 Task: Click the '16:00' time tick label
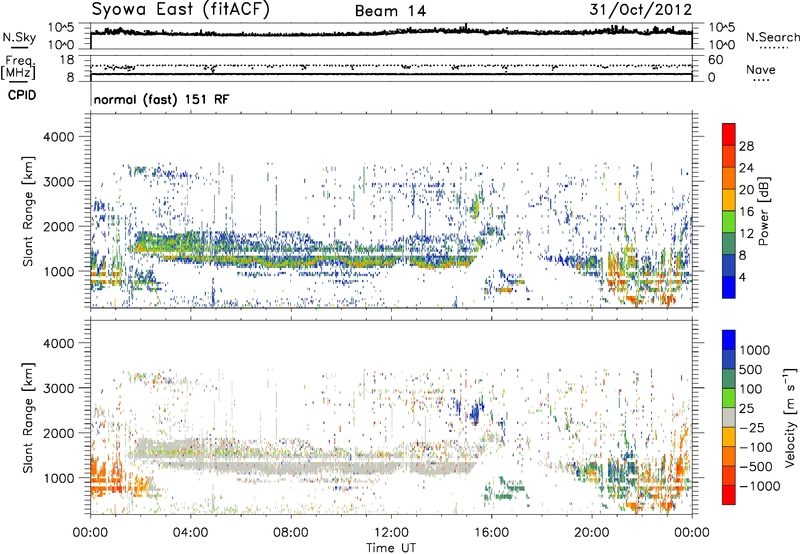coord(491,533)
